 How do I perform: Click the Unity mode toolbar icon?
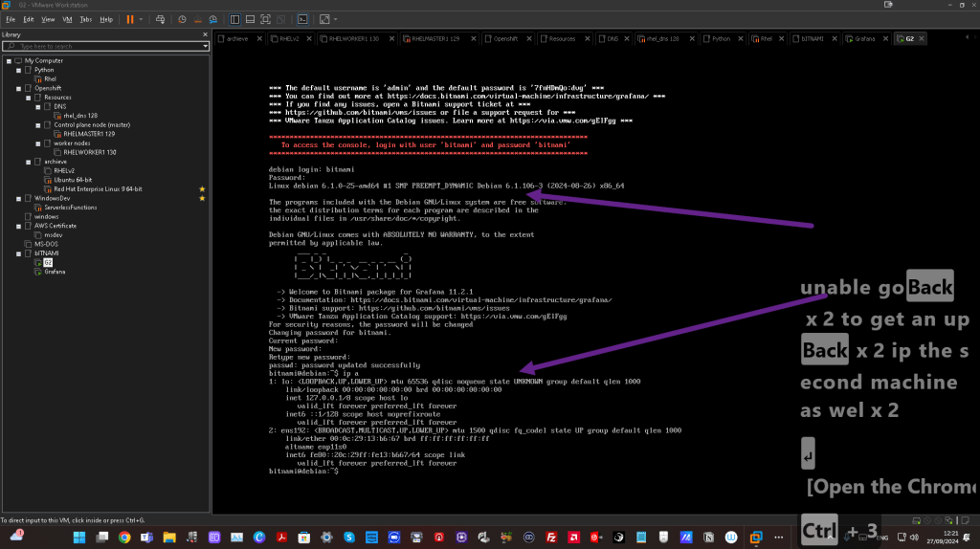pyautogui.click(x=281, y=19)
